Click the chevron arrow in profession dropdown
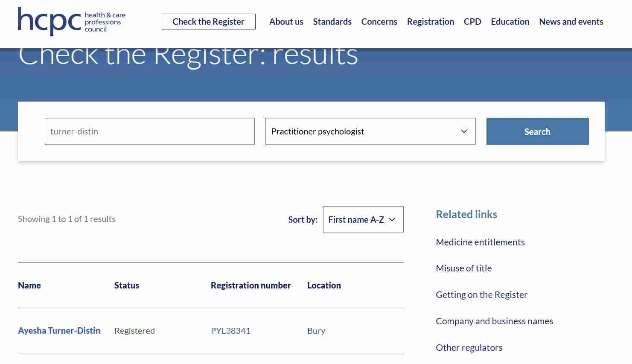The width and height of the screenshot is (632, 364). pos(464,131)
